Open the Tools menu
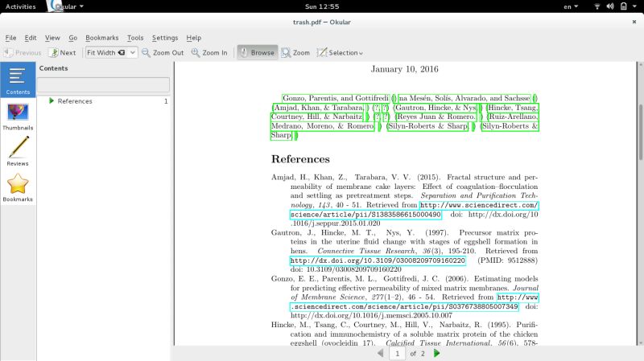Image resolution: width=644 pixels, height=361 pixels. (135, 38)
